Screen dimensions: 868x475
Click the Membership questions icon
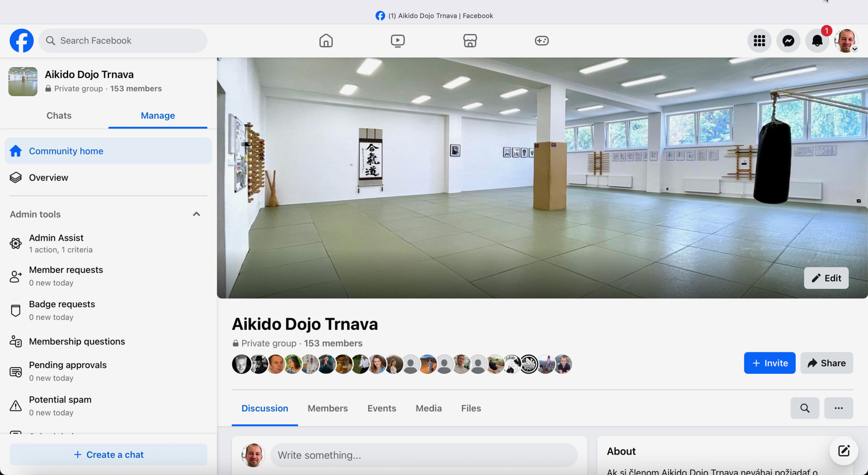tap(16, 342)
